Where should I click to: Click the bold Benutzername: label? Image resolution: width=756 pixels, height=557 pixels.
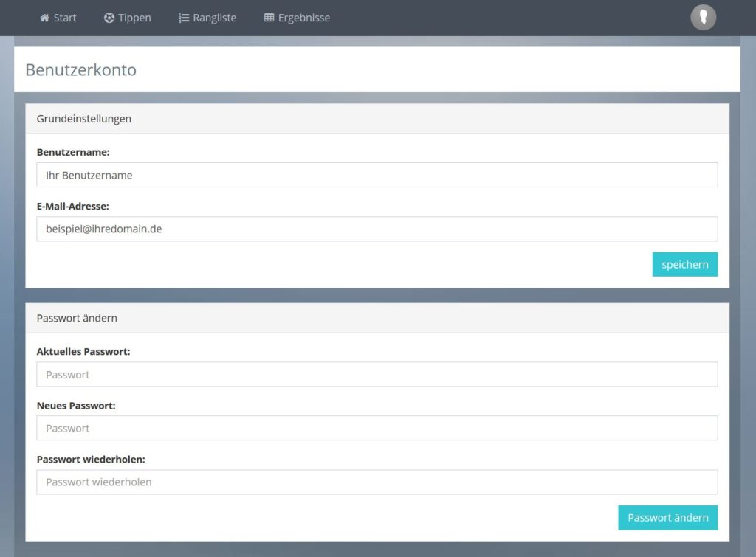73,152
